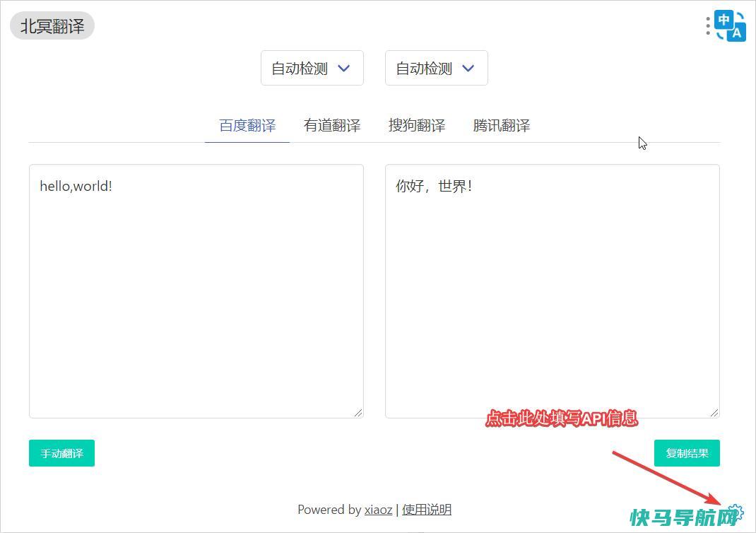Click the translate logo icon at top right

coord(729,26)
